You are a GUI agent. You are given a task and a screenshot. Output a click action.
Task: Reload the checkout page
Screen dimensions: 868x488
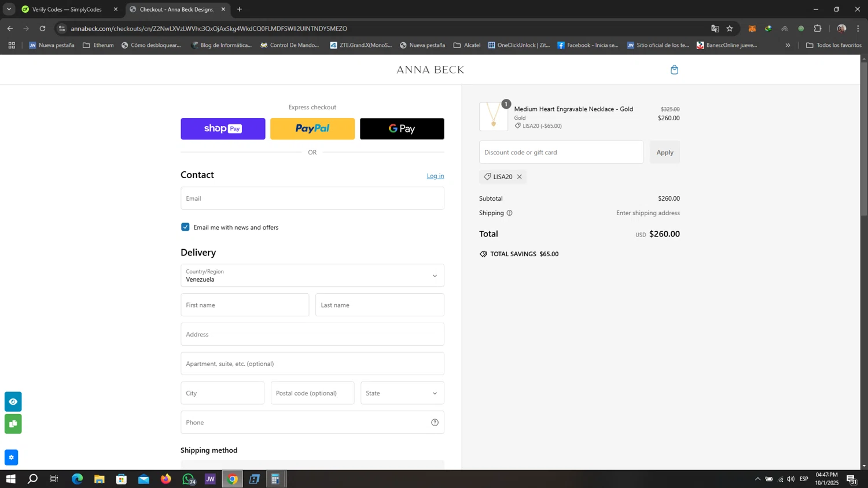(42, 28)
